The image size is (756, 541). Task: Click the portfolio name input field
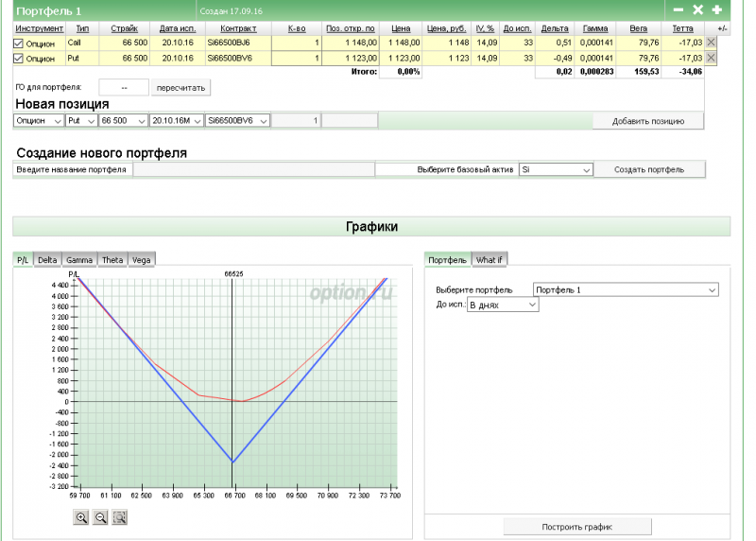(x=253, y=169)
